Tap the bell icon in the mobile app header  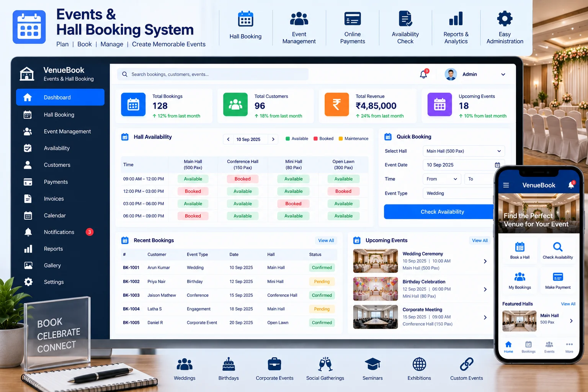point(571,185)
